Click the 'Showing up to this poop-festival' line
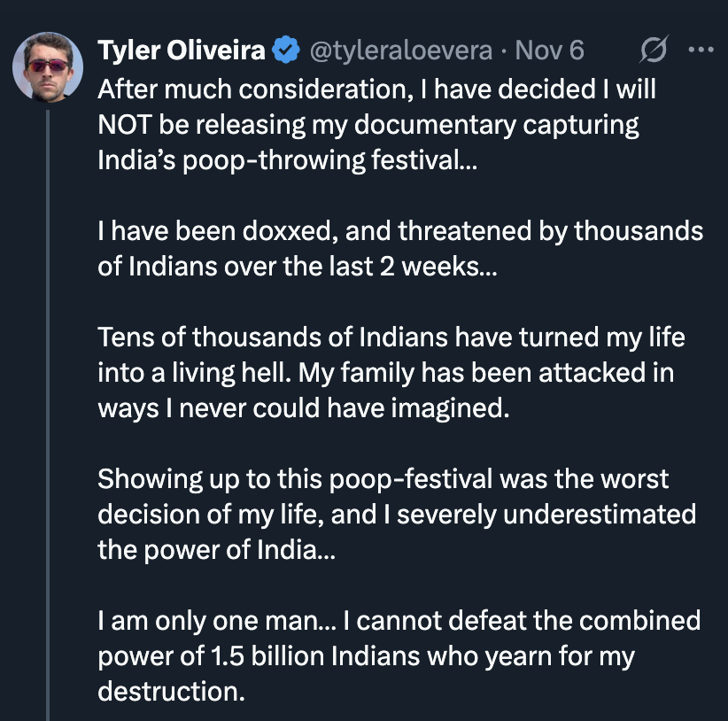The image size is (728, 721). tap(383, 479)
